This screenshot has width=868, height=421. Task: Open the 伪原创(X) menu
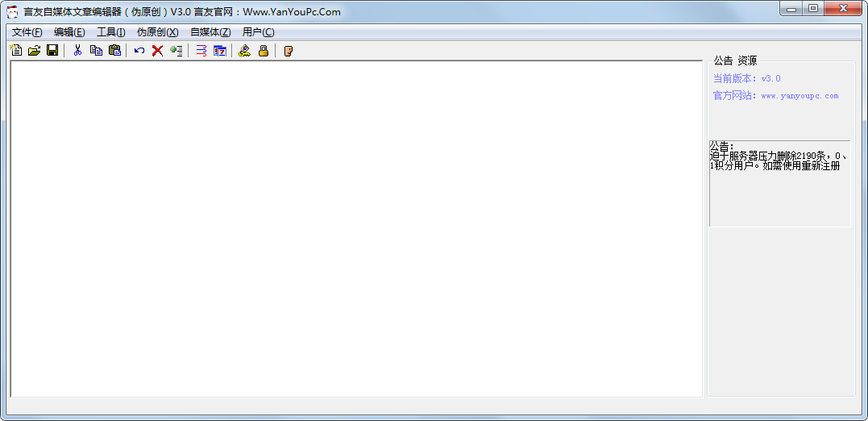(x=158, y=32)
